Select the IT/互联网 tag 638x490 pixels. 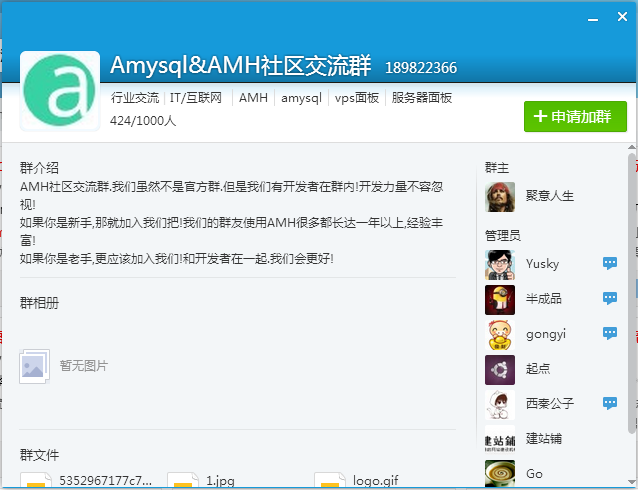[x=196, y=98]
